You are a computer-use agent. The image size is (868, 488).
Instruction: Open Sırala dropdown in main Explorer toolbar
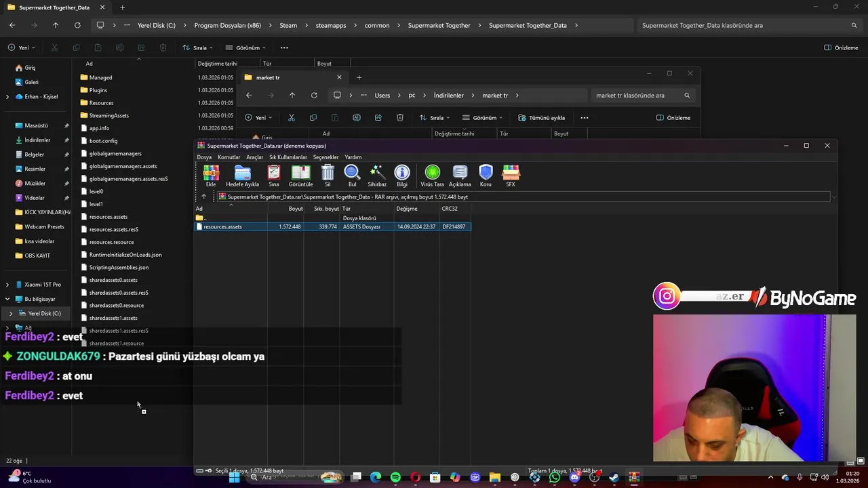click(198, 48)
